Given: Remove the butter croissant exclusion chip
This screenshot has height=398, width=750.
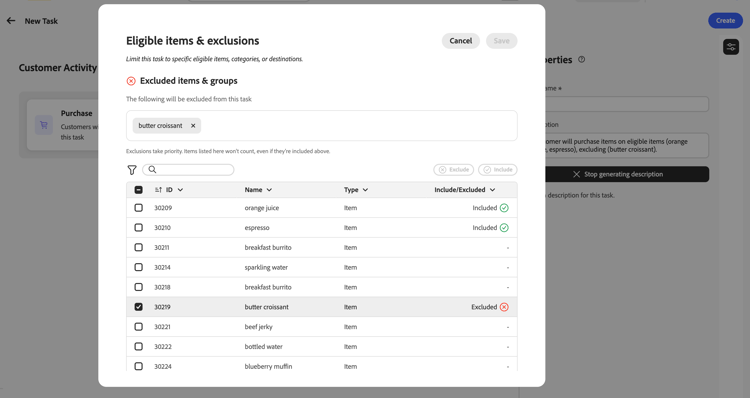Looking at the screenshot, I should 193,126.
